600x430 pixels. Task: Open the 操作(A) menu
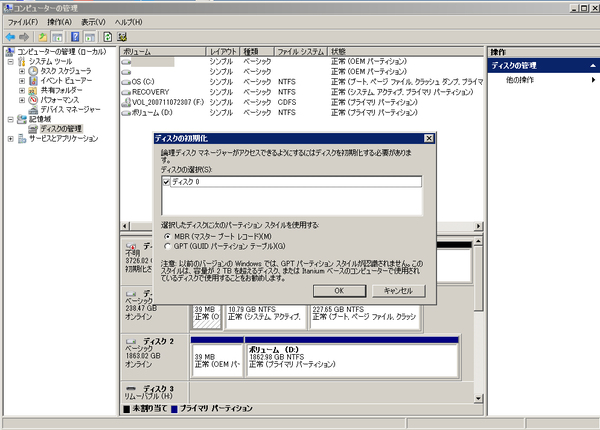[x=59, y=22]
